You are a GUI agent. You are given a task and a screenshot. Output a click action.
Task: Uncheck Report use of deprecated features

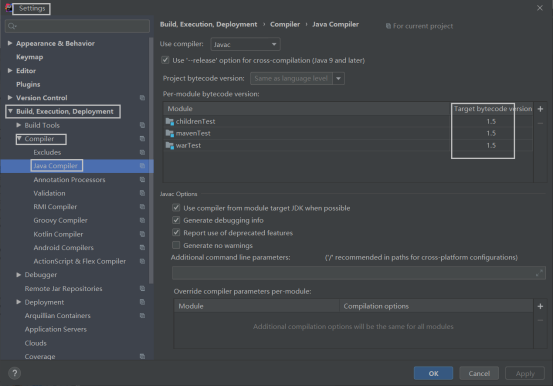176,233
